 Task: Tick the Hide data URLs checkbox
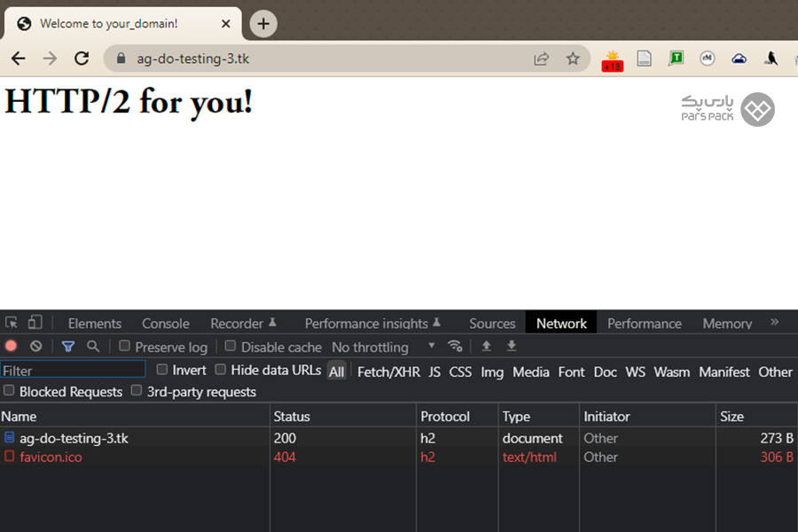point(221,370)
